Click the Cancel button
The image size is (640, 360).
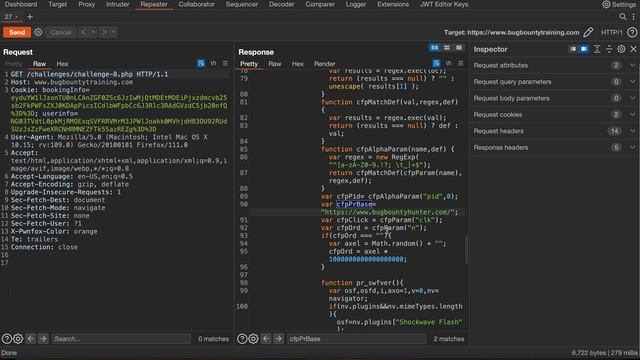[x=61, y=32]
